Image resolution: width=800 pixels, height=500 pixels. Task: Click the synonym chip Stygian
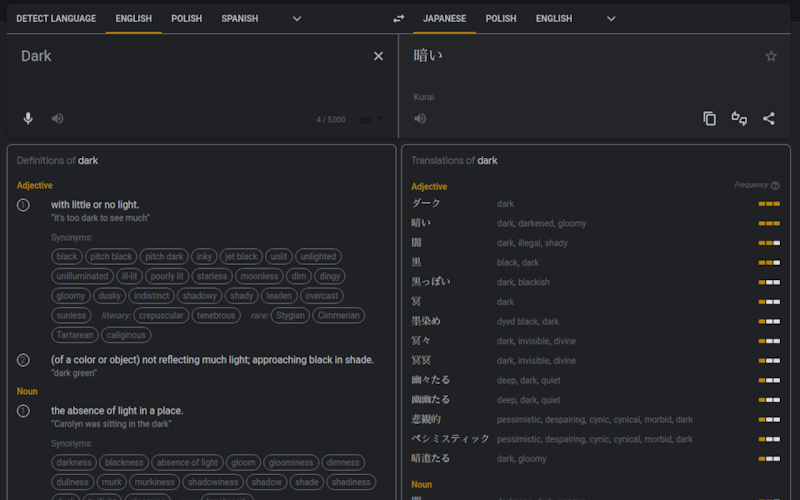[x=290, y=315]
